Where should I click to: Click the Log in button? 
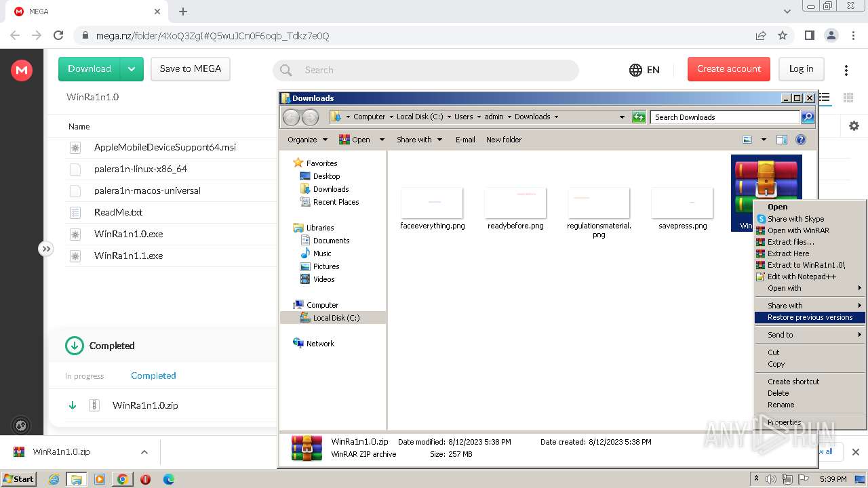(801, 69)
